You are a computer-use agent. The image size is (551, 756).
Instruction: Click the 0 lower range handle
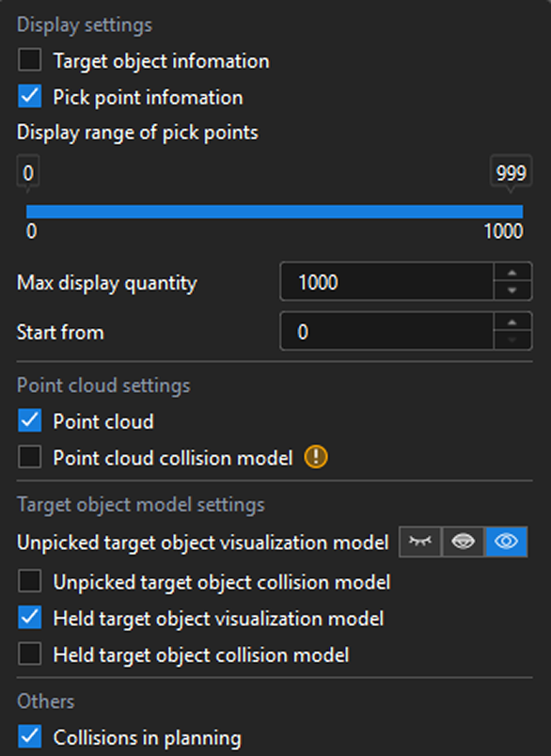point(28,173)
